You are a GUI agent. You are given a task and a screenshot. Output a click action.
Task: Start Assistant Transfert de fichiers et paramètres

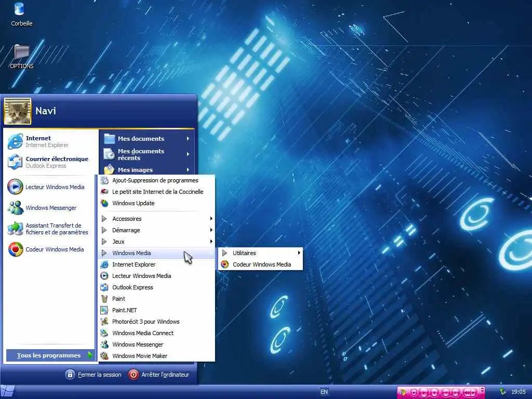point(49,229)
